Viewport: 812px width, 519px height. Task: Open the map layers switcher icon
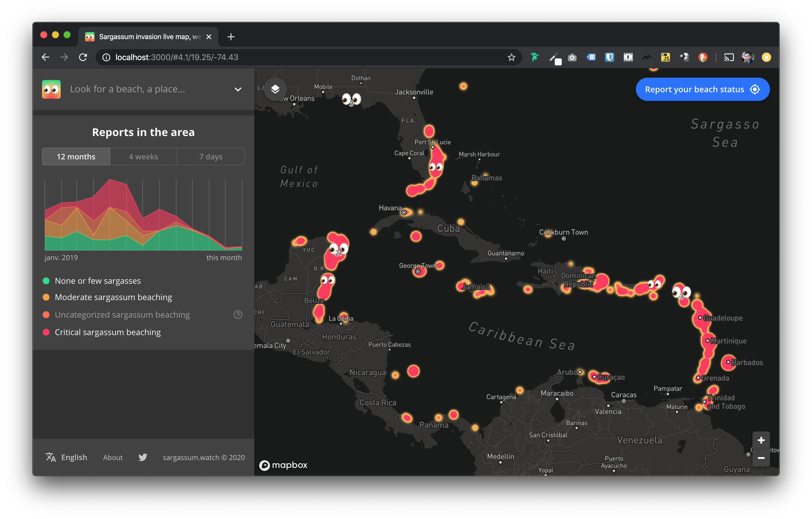275,89
